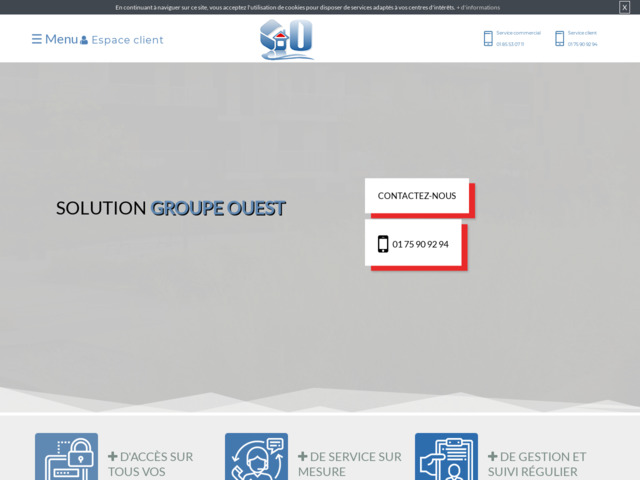The height and width of the screenshot is (480, 640).
Task: Select "+ De service sur mesure" heading
Action: click(349, 463)
